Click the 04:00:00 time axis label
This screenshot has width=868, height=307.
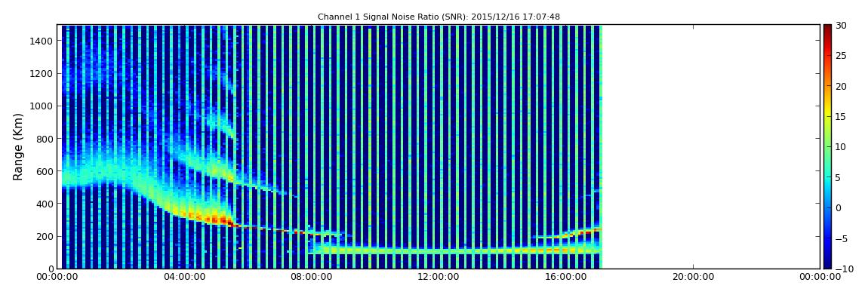[183, 277]
